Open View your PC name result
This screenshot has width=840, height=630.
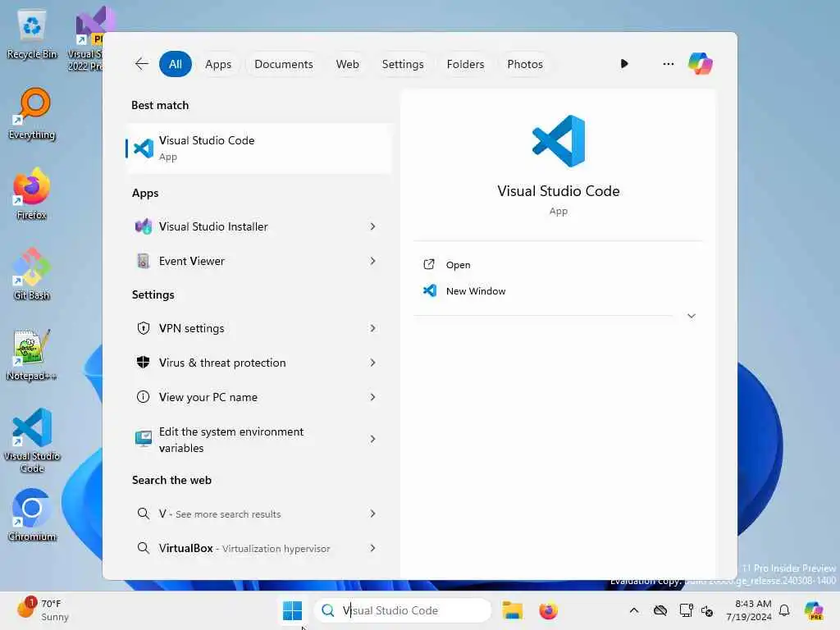(x=258, y=397)
